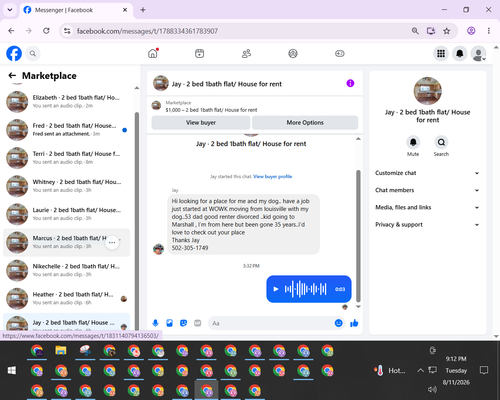Expand Media, files and links section
The image size is (500, 400).
pyautogui.click(x=427, y=207)
